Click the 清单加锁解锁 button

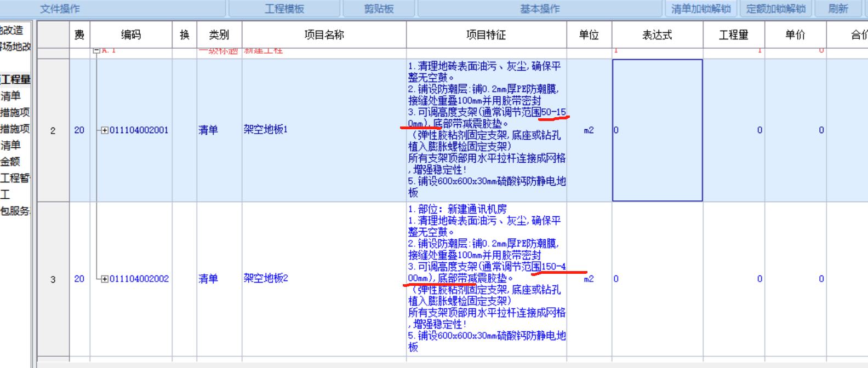pos(701,9)
